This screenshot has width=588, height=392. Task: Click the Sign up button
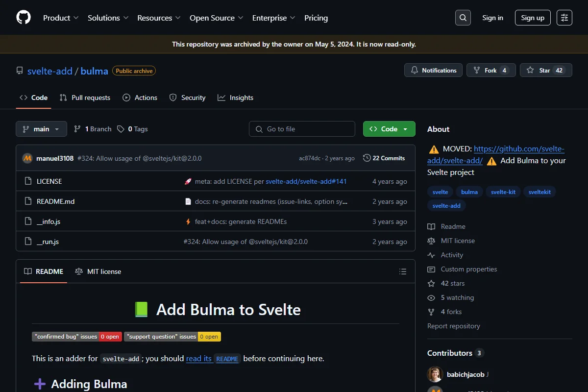[533, 18]
